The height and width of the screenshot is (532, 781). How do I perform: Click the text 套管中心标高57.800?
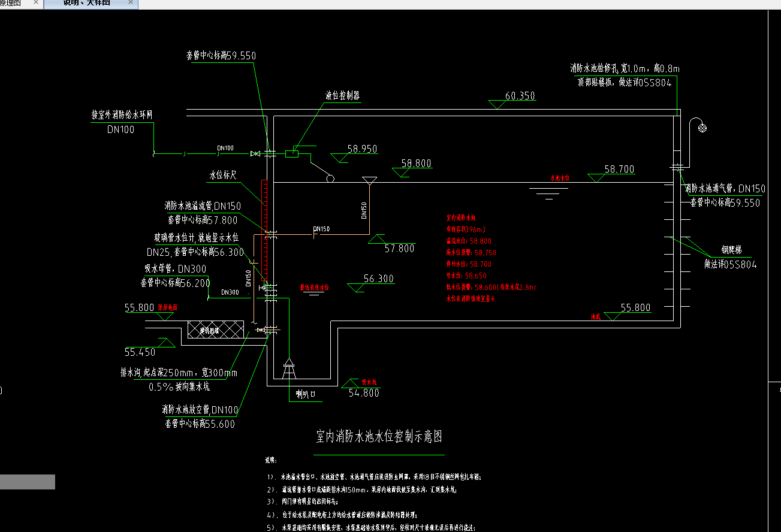[x=202, y=220]
